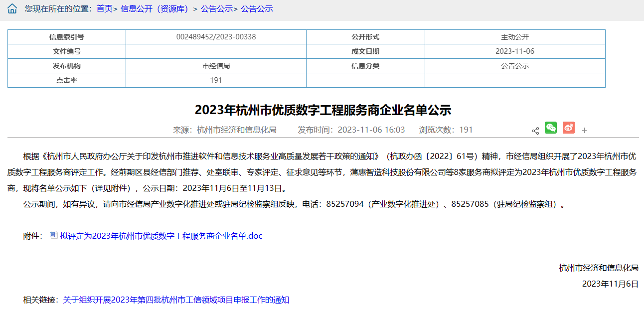
Task: Select the first 公告公示 breadcrumb link
Action: click(x=217, y=9)
